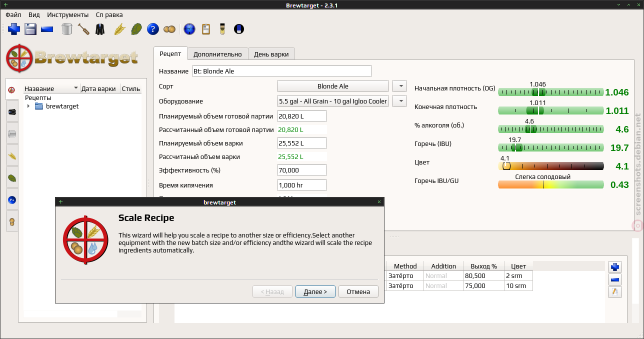Viewport: 644px width, 339px height.
Task: Click the Addition column header
Action: 443,266
